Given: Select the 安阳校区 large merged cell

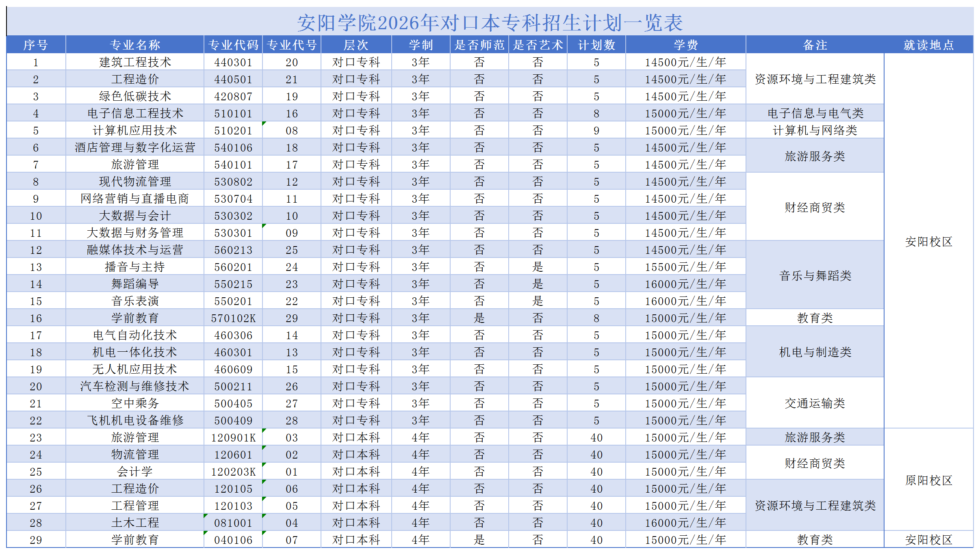Looking at the screenshot, I should tap(928, 242).
